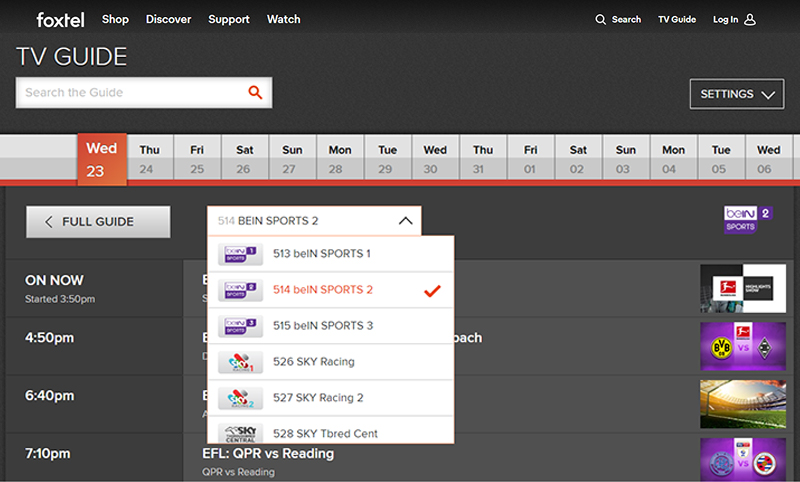Select the Wed 30 date tab
Viewport: 800px width, 482px height.
436,157
